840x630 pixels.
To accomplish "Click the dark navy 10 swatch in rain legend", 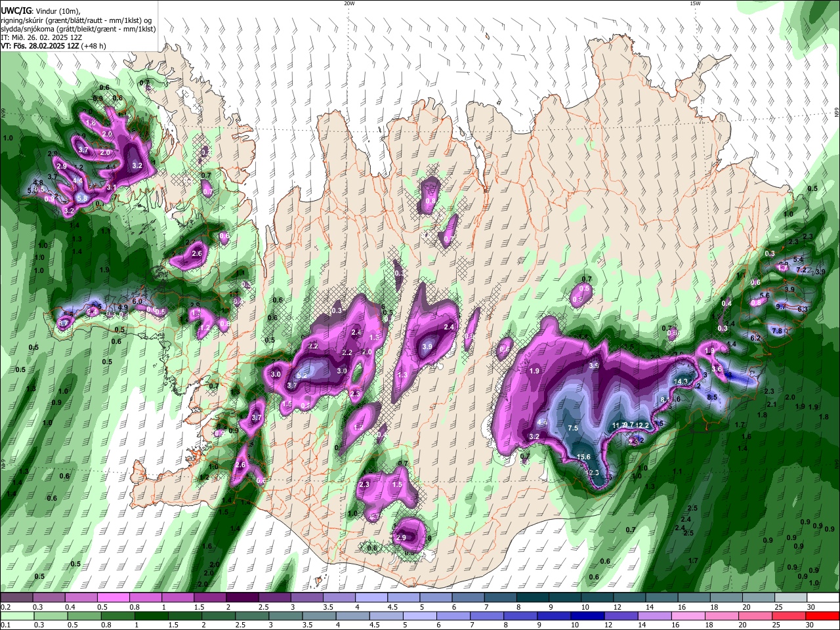I will [x=586, y=616].
